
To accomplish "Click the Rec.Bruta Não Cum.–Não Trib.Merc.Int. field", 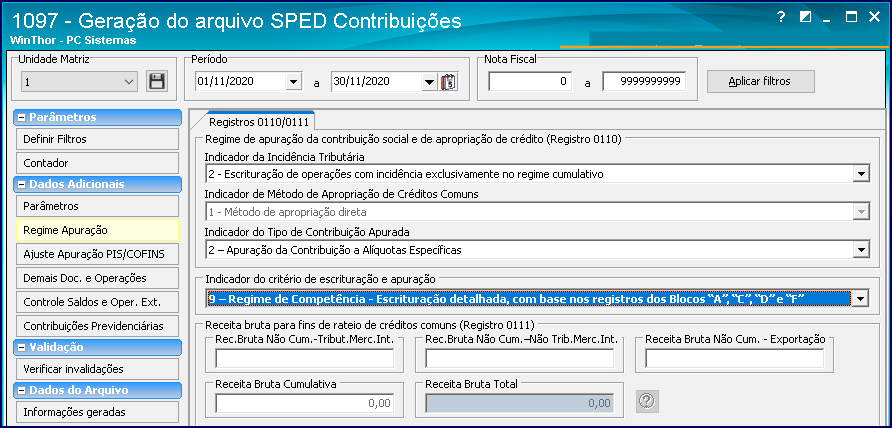I will [x=519, y=358].
